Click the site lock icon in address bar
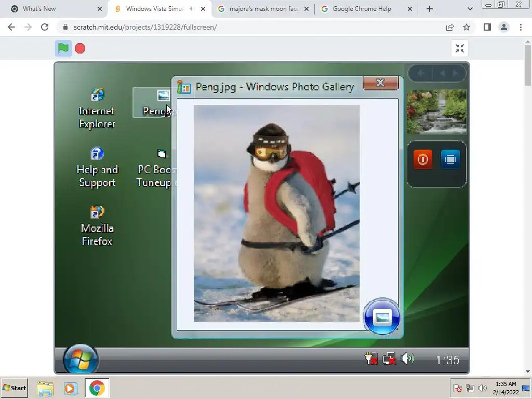This screenshot has height=399, width=532. (x=65, y=27)
